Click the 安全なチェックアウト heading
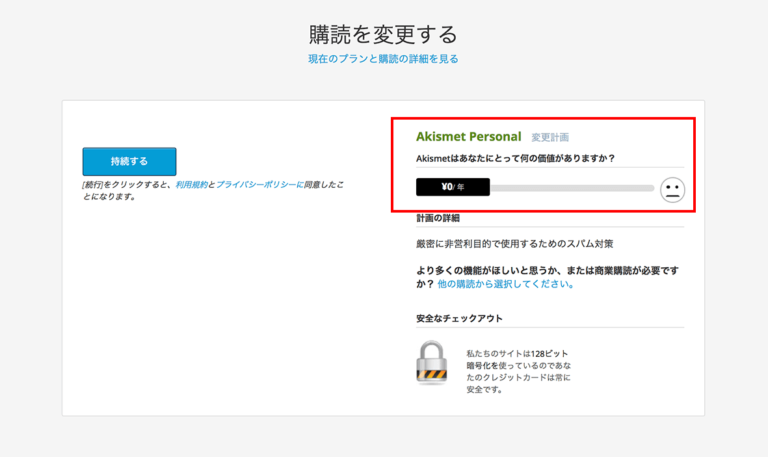This screenshot has width=768, height=457. (x=459, y=318)
